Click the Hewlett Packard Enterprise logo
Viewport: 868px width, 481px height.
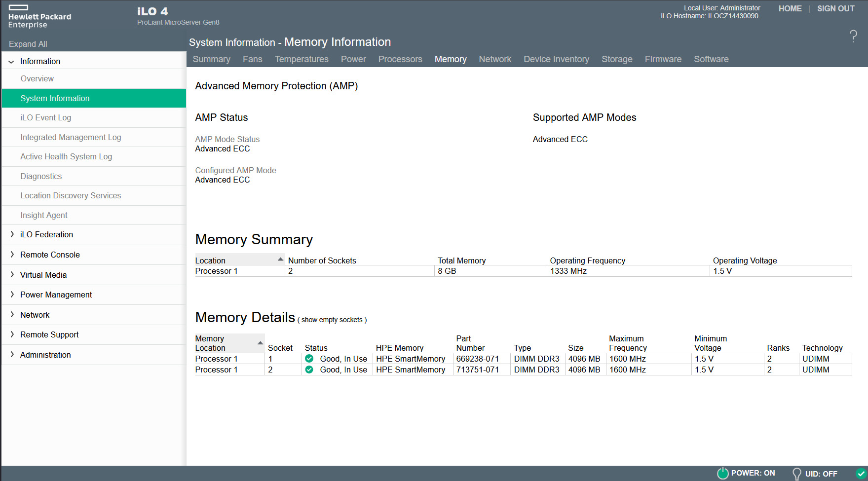39,17
